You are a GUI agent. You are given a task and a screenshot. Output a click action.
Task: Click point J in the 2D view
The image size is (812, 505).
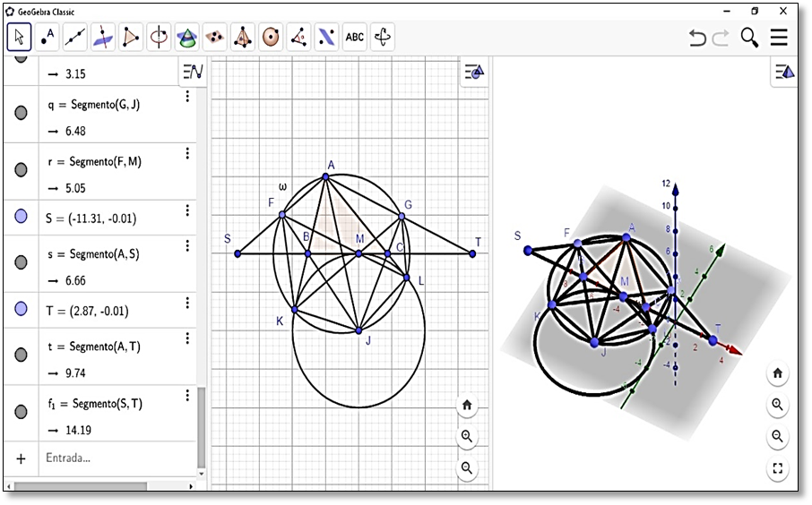[358, 330]
